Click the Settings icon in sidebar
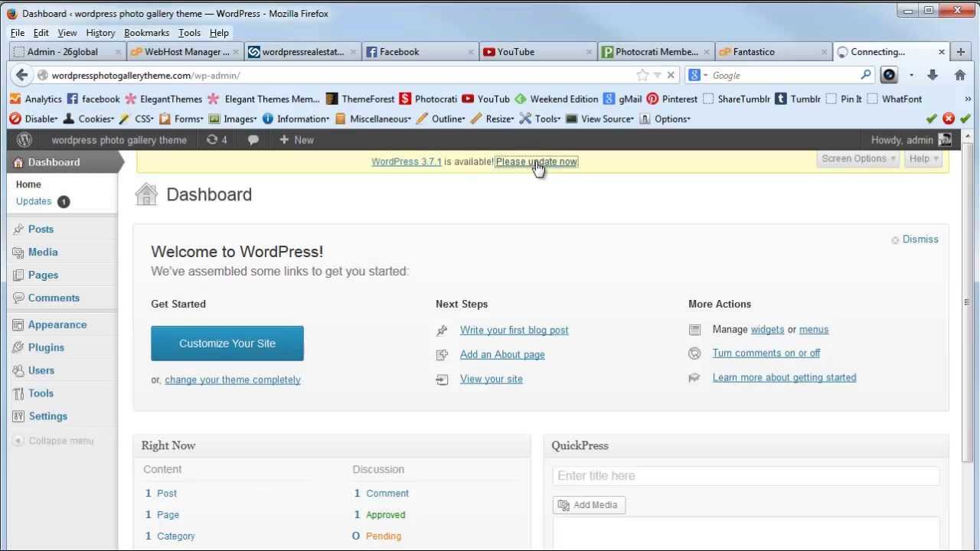 click(x=18, y=416)
